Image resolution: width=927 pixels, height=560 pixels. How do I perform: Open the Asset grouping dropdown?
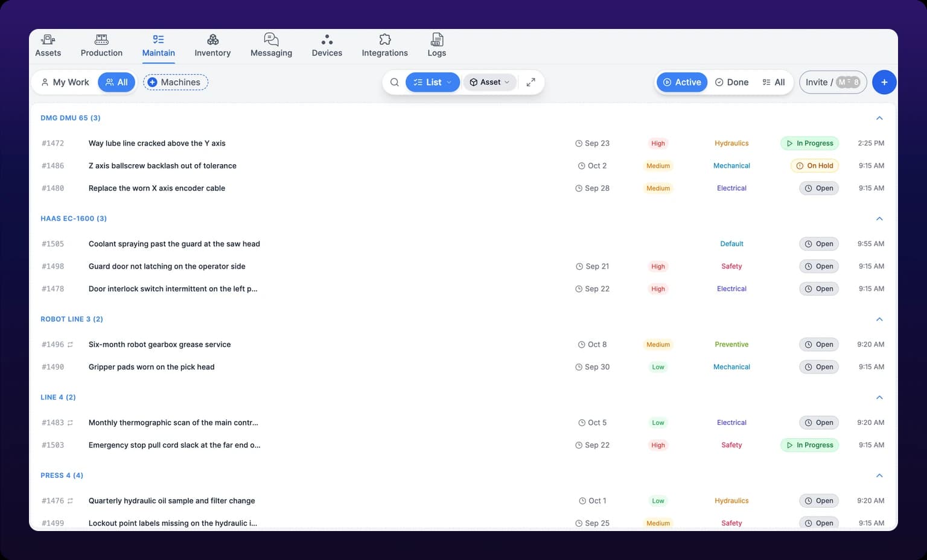(489, 82)
